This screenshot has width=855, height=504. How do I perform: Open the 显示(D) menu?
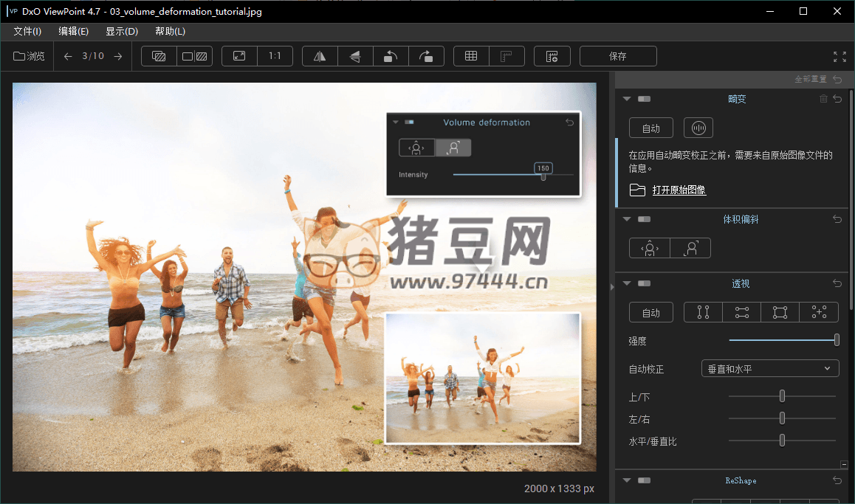tap(121, 31)
